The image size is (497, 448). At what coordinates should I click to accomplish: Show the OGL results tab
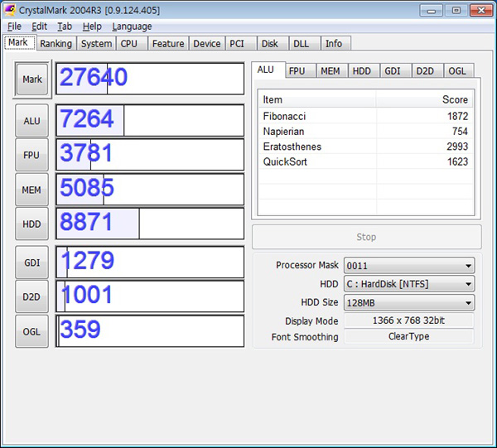[457, 71]
